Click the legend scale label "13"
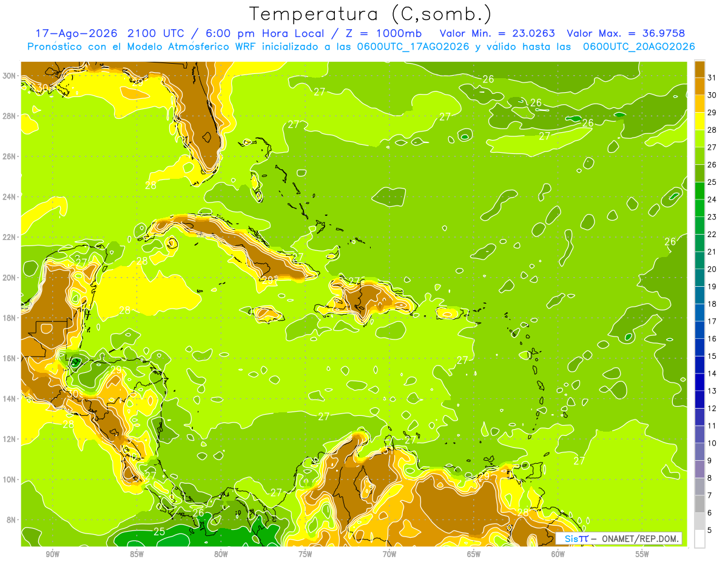This screenshot has height=562, width=728. (x=712, y=391)
